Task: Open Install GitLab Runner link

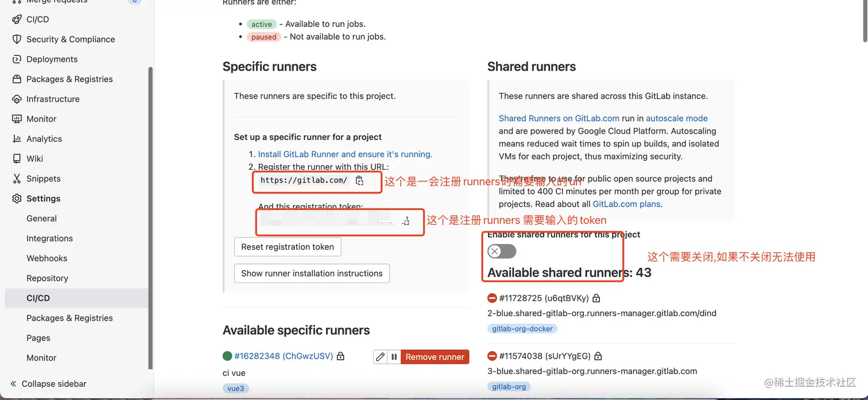Action: tap(345, 154)
